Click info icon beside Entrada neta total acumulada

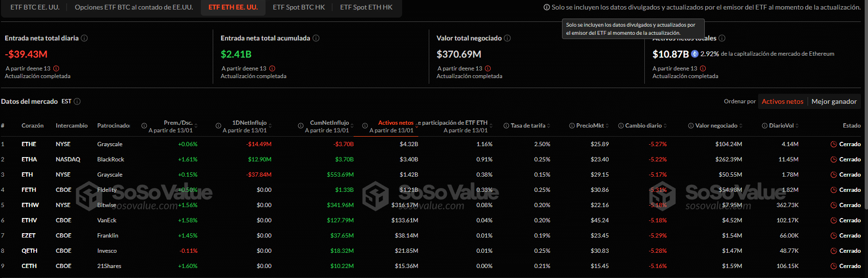tap(316, 38)
